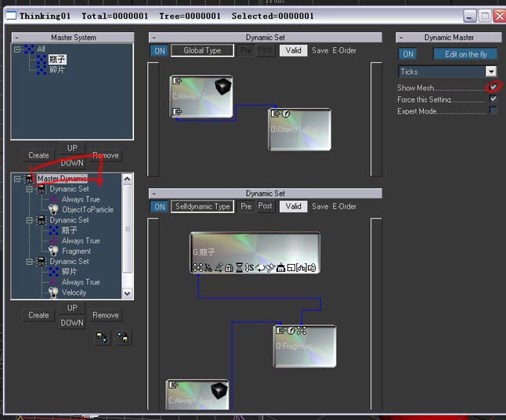
Task: Click the lightbulb icon beside ObjectToParticle
Action: pyautogui.click(x=53, y=209)
